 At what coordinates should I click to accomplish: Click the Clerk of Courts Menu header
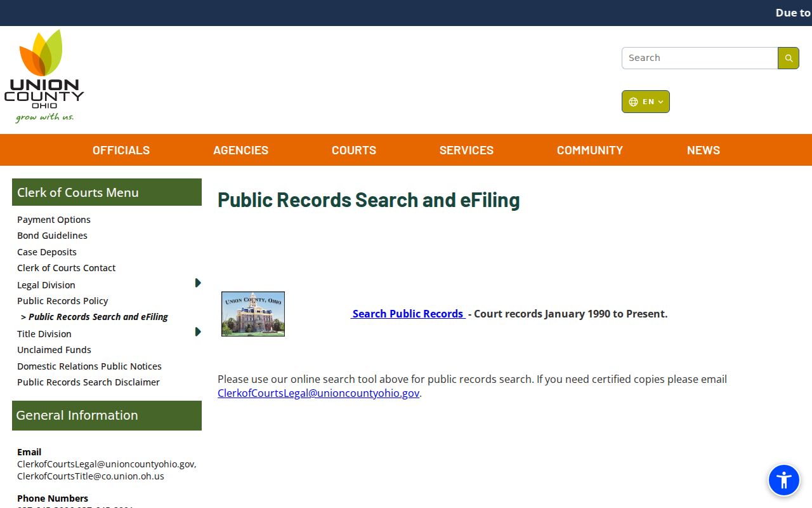[107, 192]
